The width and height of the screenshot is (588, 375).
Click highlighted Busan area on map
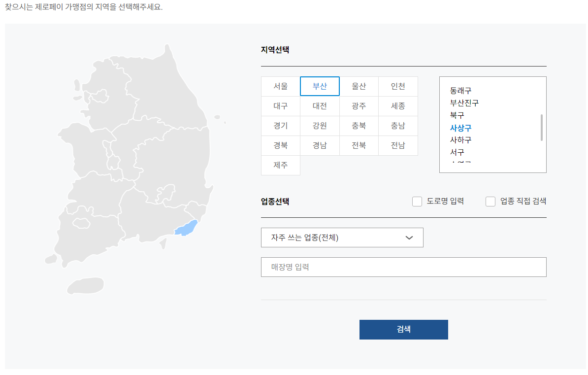pos(186,228)
